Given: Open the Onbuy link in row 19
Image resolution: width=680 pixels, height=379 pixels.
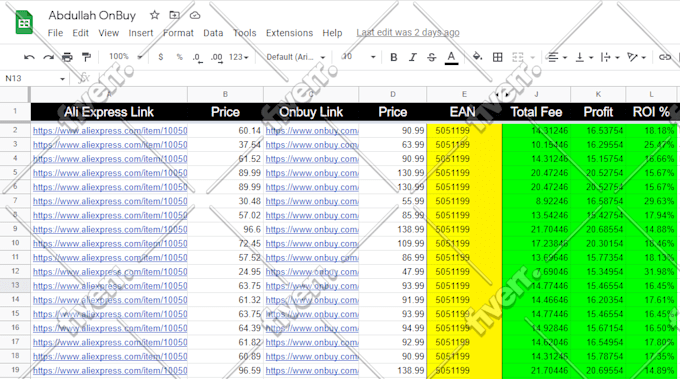Looking at the screenshot, I should (312, 371).
